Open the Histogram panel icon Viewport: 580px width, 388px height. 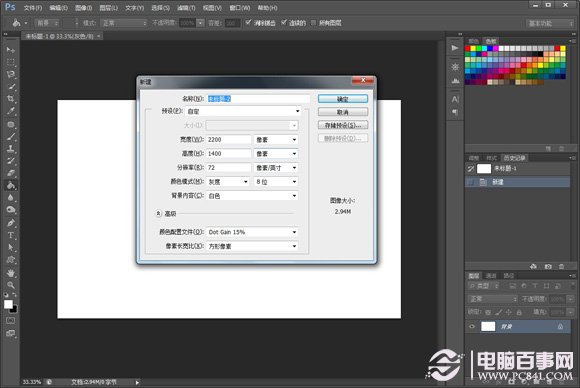455,80
